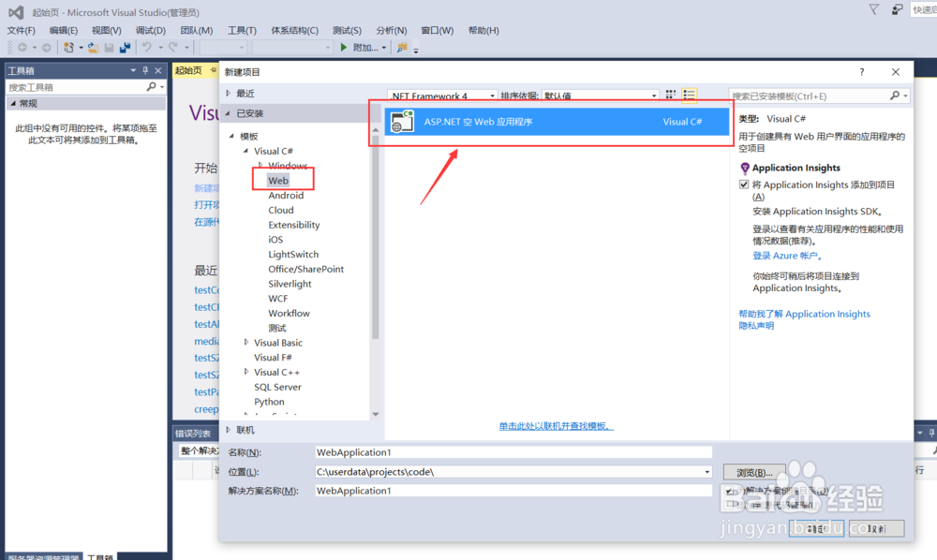Click the green Start/Attach play icon
The height and width of the screenshot is (560, 937).
point(344,47)
